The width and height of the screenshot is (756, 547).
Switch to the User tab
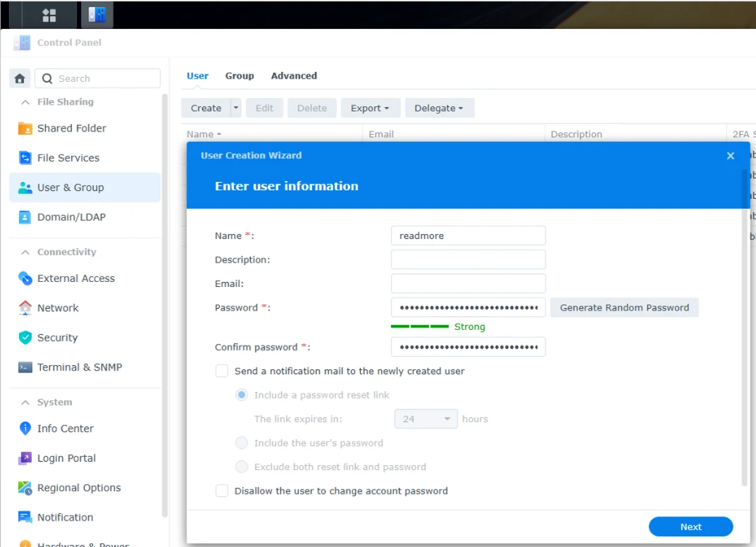tap(198, 75)
